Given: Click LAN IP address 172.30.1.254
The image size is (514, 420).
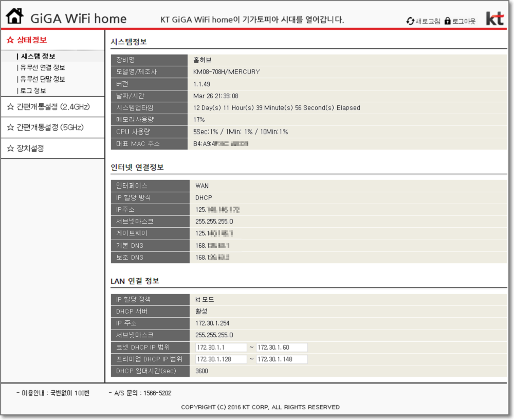Looking at the screenshot, I should 212,323.
